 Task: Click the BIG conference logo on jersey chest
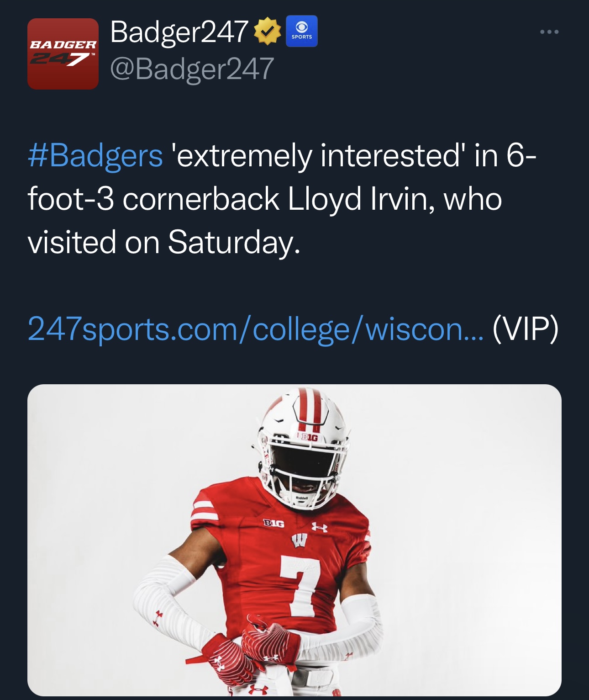(x=274, y=524)
